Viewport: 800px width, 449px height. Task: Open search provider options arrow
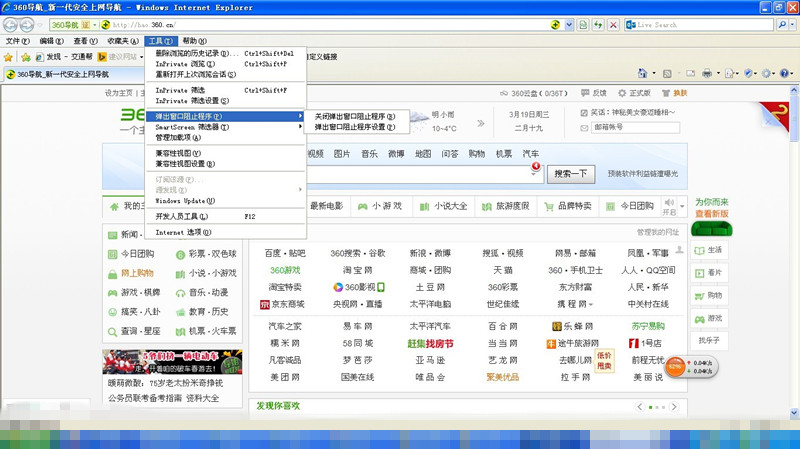tap(792, 24)
